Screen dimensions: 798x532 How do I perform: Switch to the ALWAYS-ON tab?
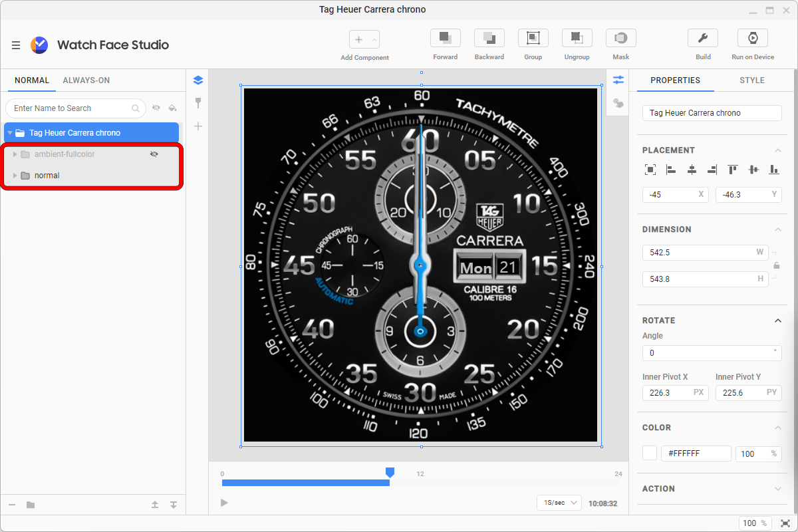(x=86, y=80)
